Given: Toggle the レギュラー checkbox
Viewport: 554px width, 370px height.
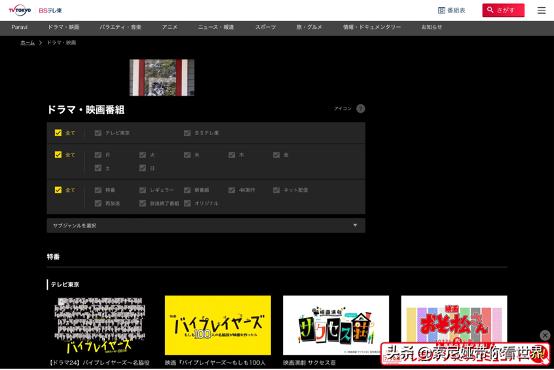Looking at the screenshot, I should click(142, 190).
